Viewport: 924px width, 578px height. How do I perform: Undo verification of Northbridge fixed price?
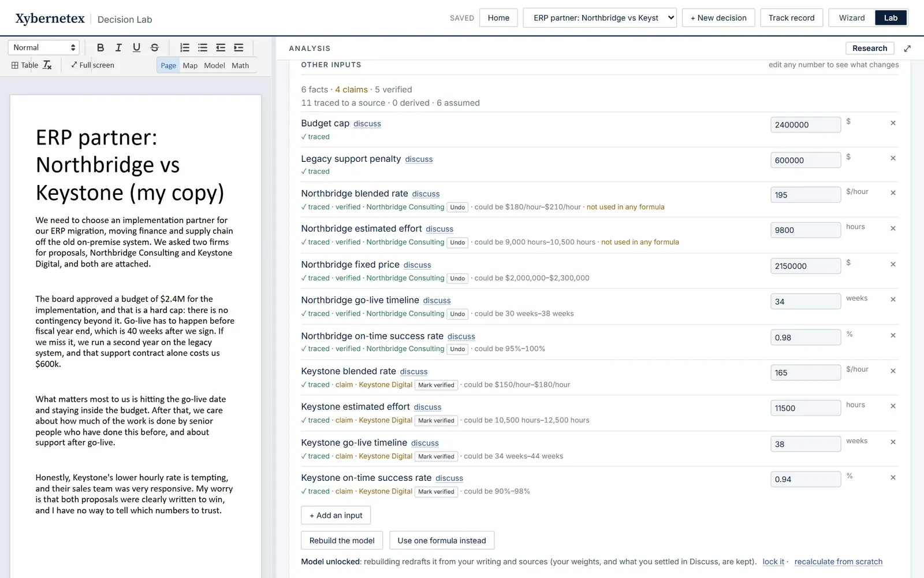pos(457,279)
